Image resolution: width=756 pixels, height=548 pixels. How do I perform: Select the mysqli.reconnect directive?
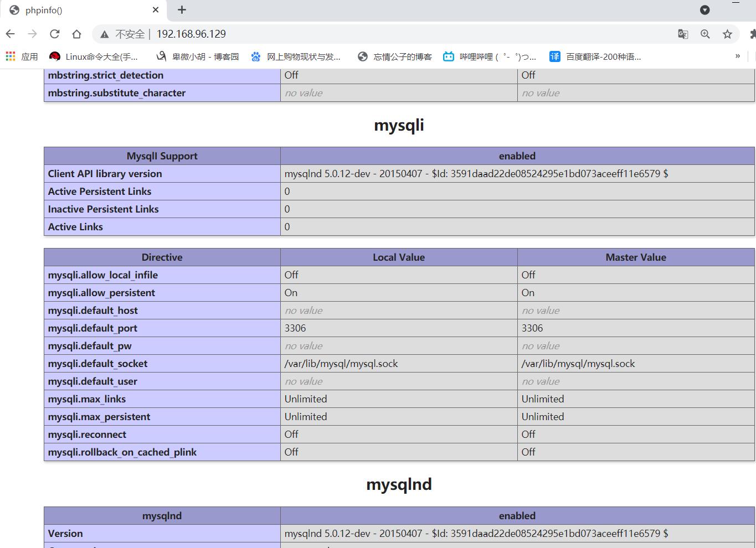(87, 435)
